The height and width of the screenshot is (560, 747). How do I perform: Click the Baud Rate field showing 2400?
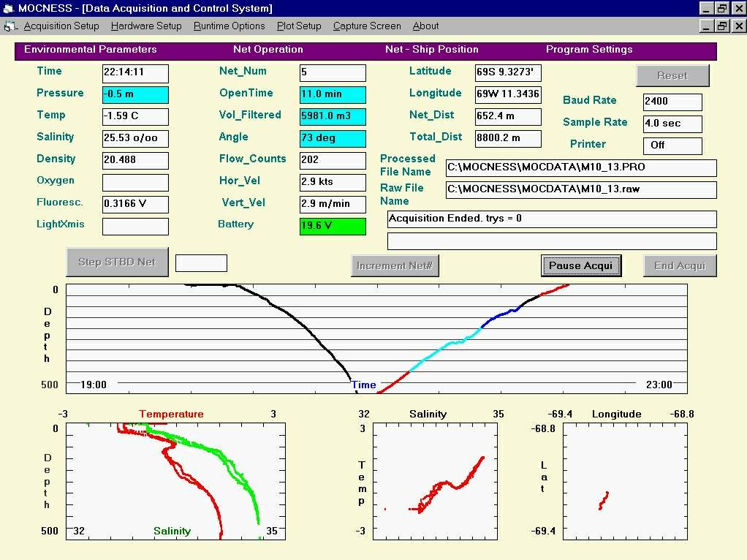tap(672, 102)
